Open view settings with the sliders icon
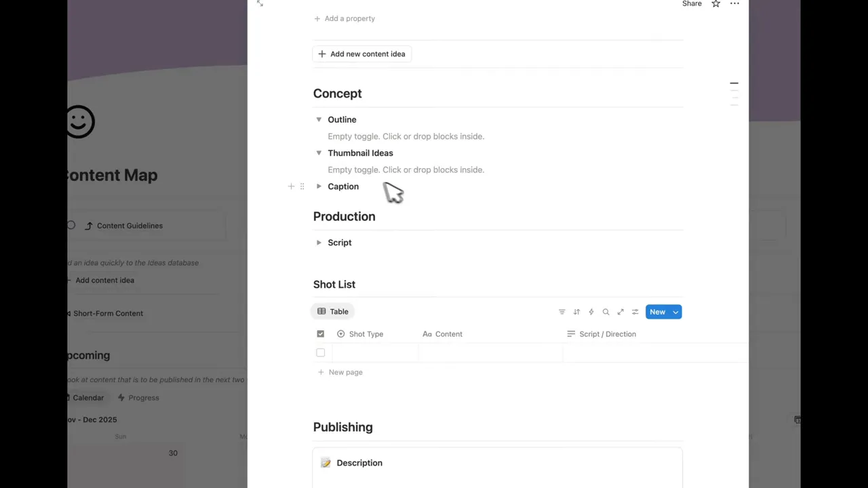This screenshot has width=868, height=488. (635, 312)
